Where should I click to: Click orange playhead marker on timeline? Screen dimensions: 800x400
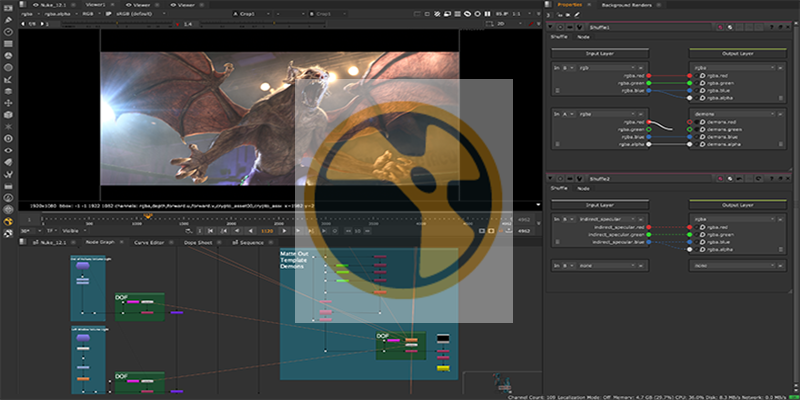148,217
